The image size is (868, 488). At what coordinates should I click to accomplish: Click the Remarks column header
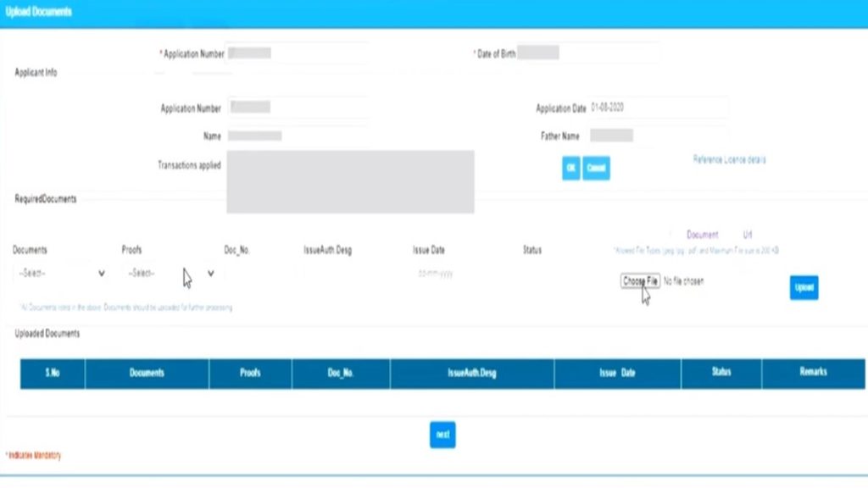(813, 372)
